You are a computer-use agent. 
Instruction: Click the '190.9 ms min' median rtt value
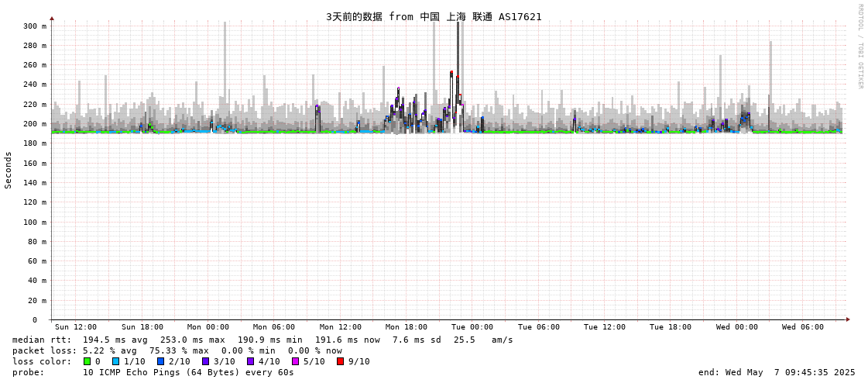click(x=270, y=340)
